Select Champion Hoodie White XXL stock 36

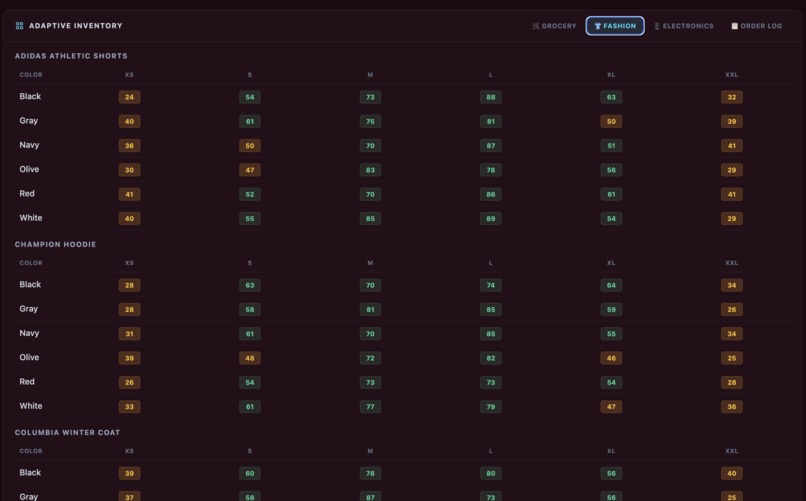(x=731, y=406)
